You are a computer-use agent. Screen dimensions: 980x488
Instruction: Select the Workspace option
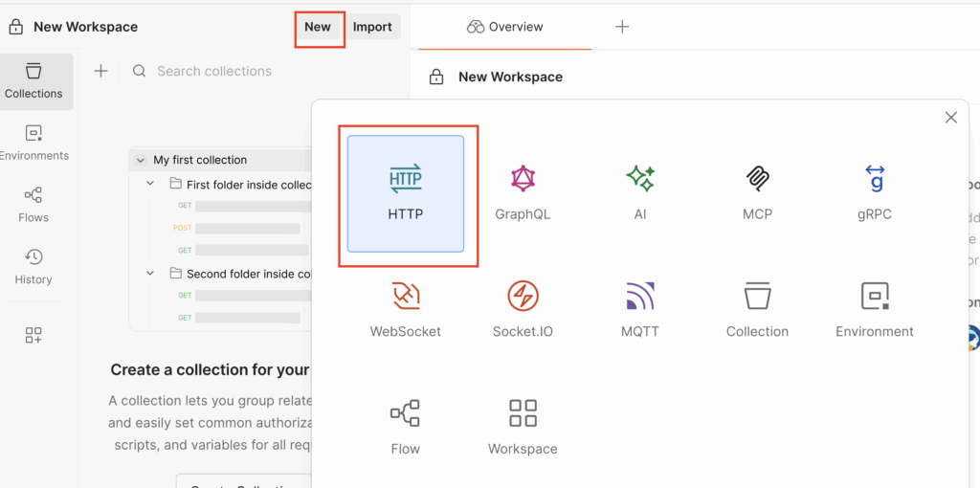point(523,428)
